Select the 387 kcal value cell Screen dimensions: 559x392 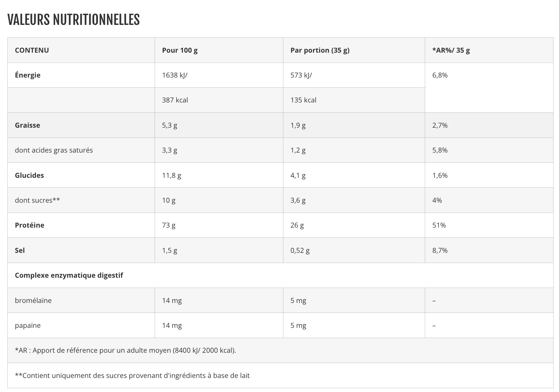coord(175,100)
